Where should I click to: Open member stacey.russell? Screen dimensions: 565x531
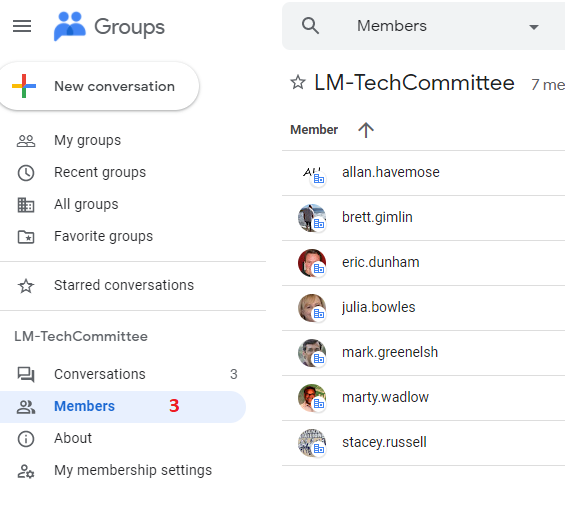point(384,442)
